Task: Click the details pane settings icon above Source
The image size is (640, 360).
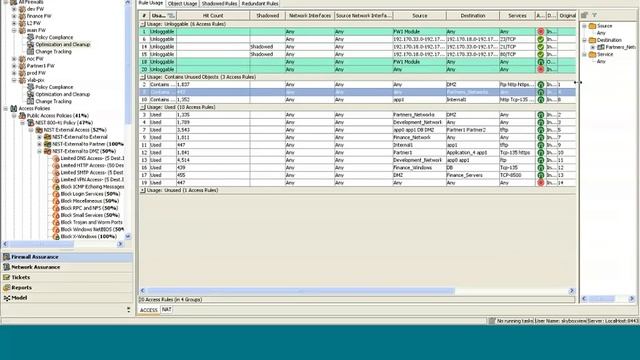Action: tap(584, 15)
